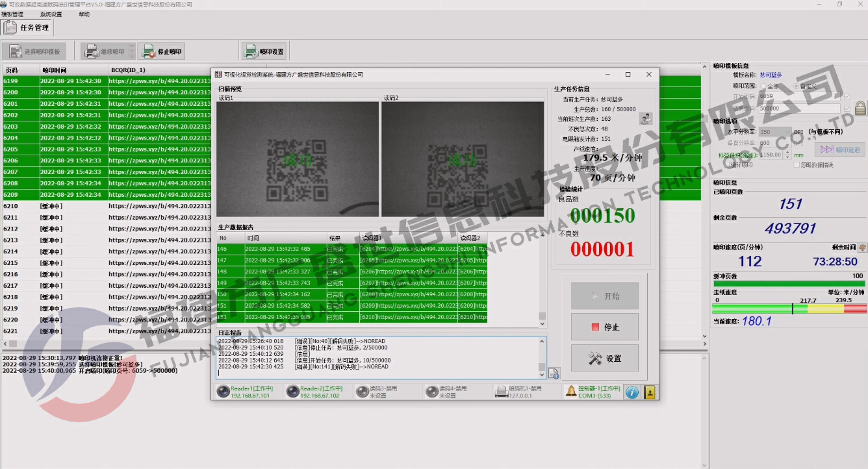Click the blue info icon in status bar
868x469 pixels.
(x=632, y=392)
